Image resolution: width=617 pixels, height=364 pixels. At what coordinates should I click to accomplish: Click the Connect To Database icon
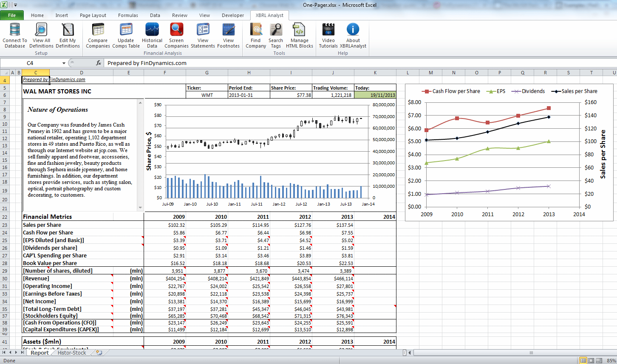pos(15,35)
